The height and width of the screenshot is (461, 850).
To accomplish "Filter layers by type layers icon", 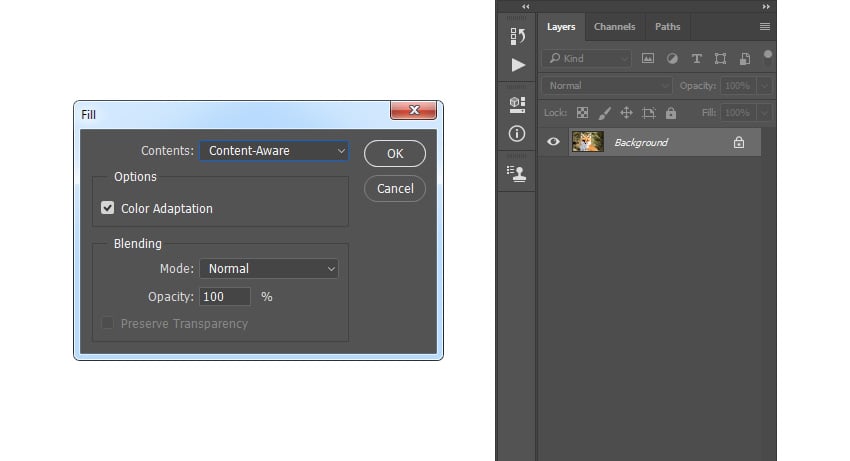I will point(697,59).
